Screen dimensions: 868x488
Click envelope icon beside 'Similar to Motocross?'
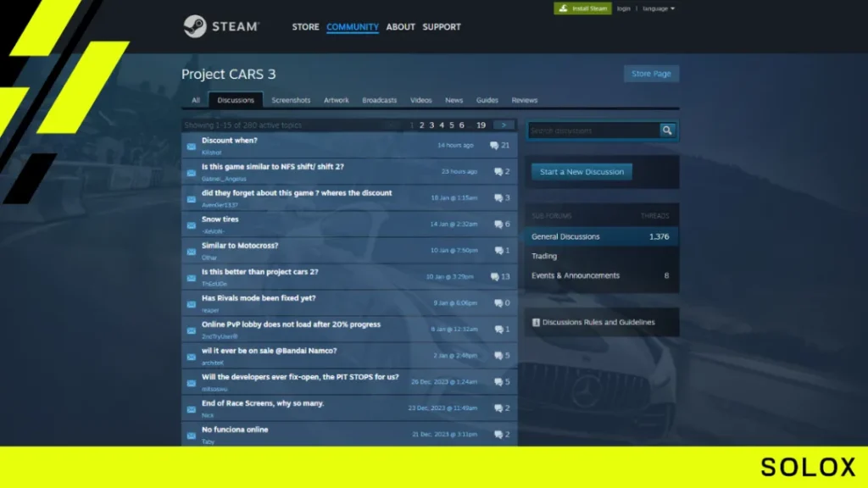191,252
